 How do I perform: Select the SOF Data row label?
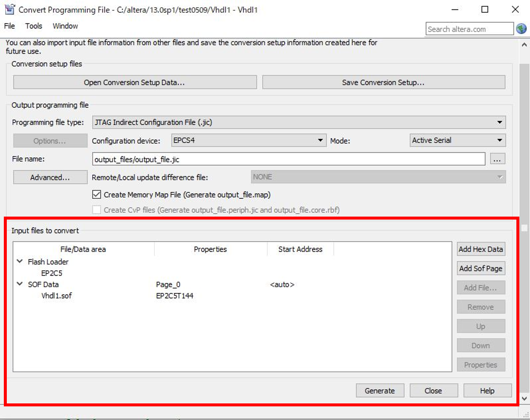43,284
